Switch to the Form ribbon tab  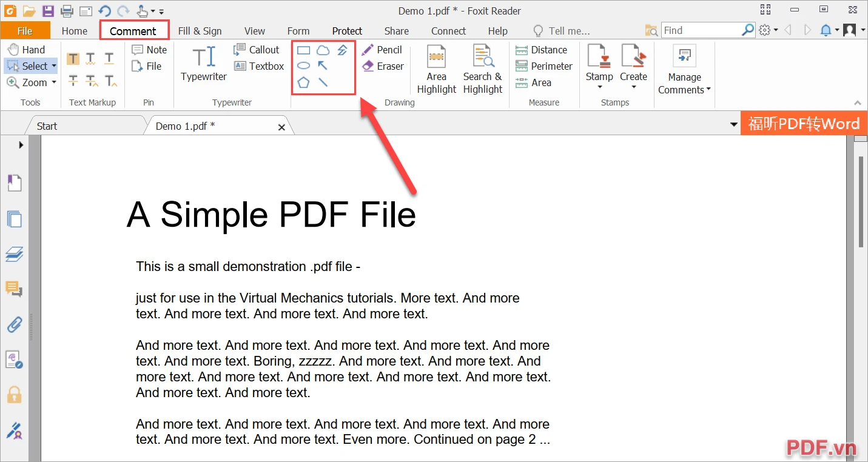point(298,30)
